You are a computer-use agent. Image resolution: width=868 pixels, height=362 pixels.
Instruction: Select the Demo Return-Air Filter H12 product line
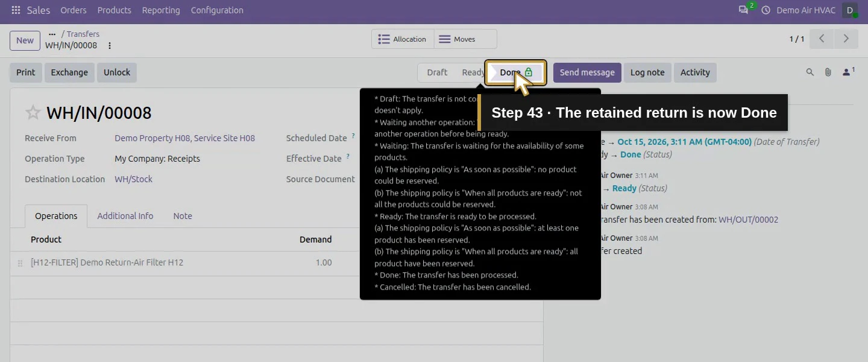click(x=107, y=263)
